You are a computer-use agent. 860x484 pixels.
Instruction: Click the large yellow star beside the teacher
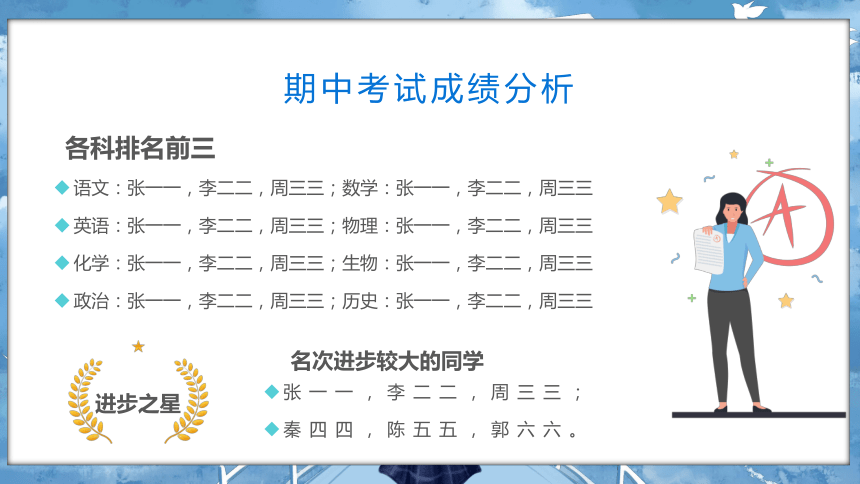(670, 201)
